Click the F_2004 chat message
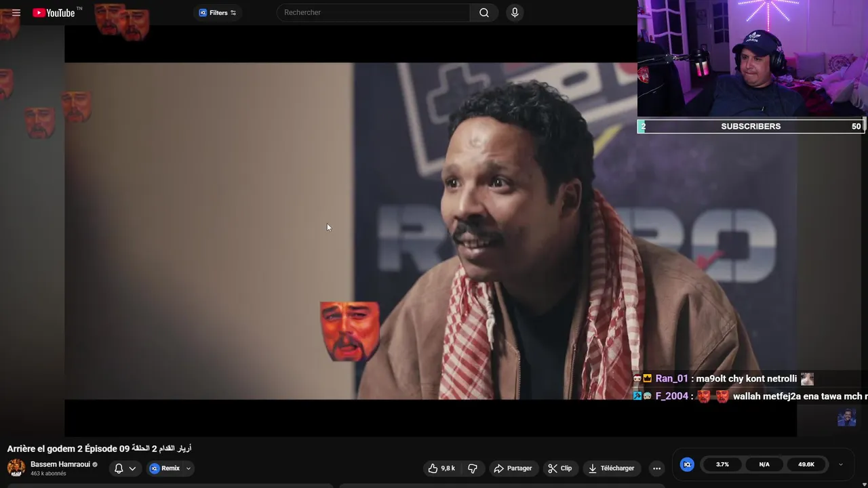Viewport: 868px width, 488px height. [750, 396]
